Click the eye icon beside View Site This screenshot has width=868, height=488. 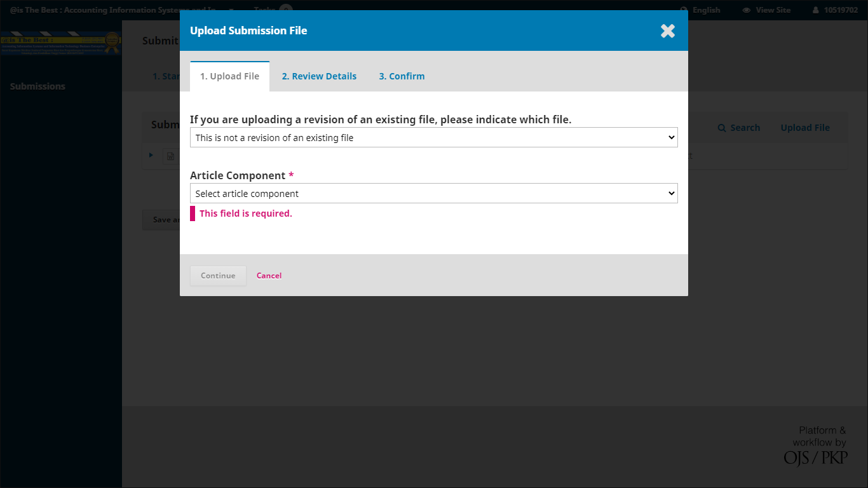click(x=747, y=10)
